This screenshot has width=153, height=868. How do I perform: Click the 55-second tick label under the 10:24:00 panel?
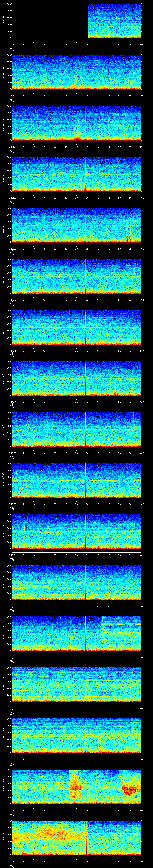pyautogui.click(x=130, y=810)
